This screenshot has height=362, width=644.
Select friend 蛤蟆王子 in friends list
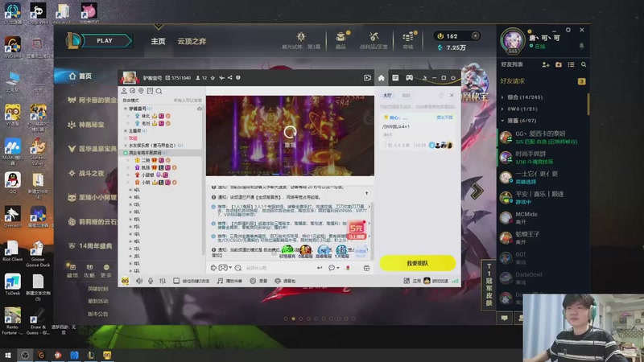pyautogui.click(x=543, y=237)
